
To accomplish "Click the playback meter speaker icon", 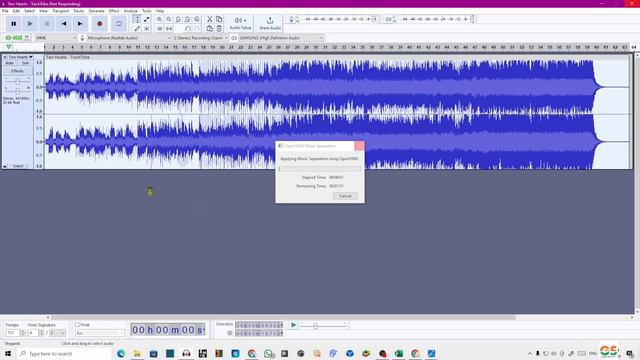I will [388, 19].
